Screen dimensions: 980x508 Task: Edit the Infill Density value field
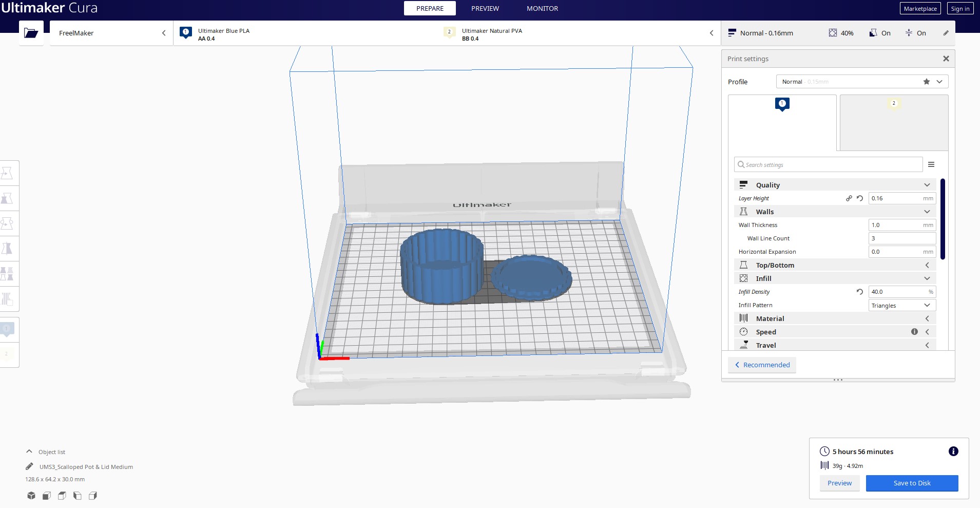tap(902, 292)
